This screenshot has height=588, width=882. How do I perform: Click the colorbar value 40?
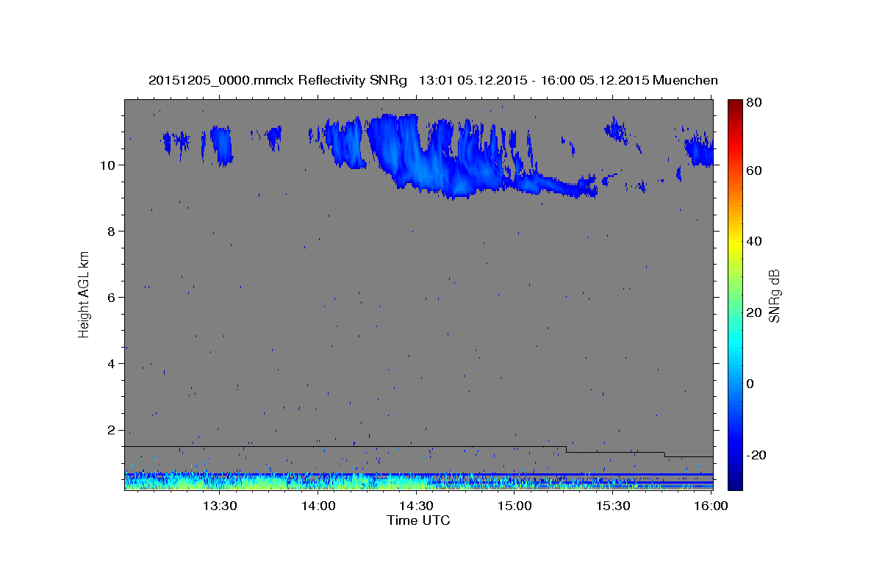[753, 241]
